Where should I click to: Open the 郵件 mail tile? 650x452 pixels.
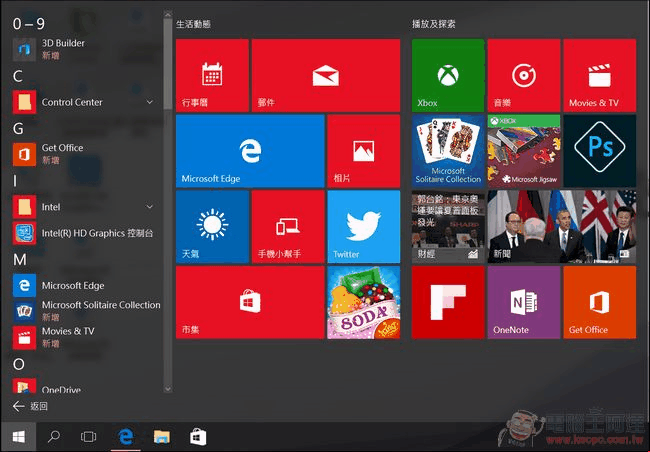[326, 75]
